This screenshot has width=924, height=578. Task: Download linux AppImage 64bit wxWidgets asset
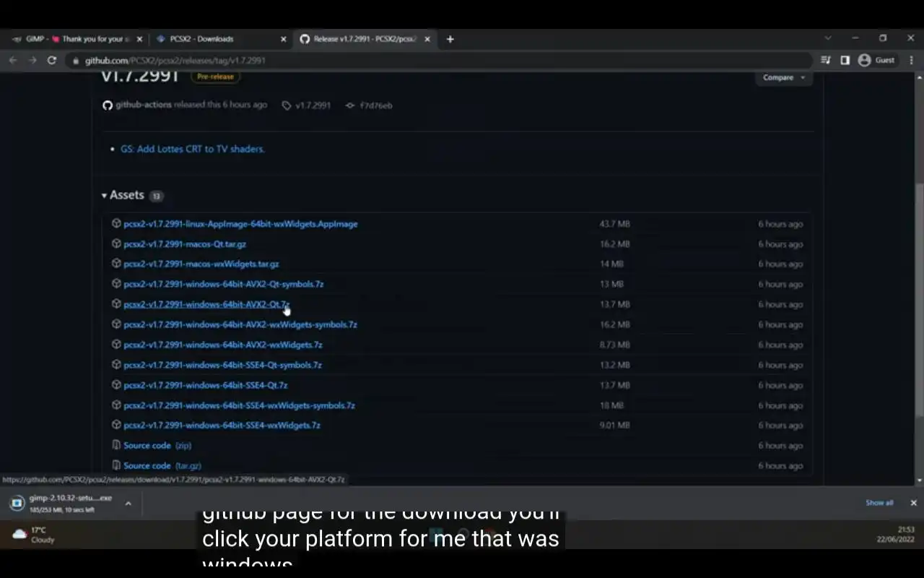pyautogui.click(x=240, y=224)
